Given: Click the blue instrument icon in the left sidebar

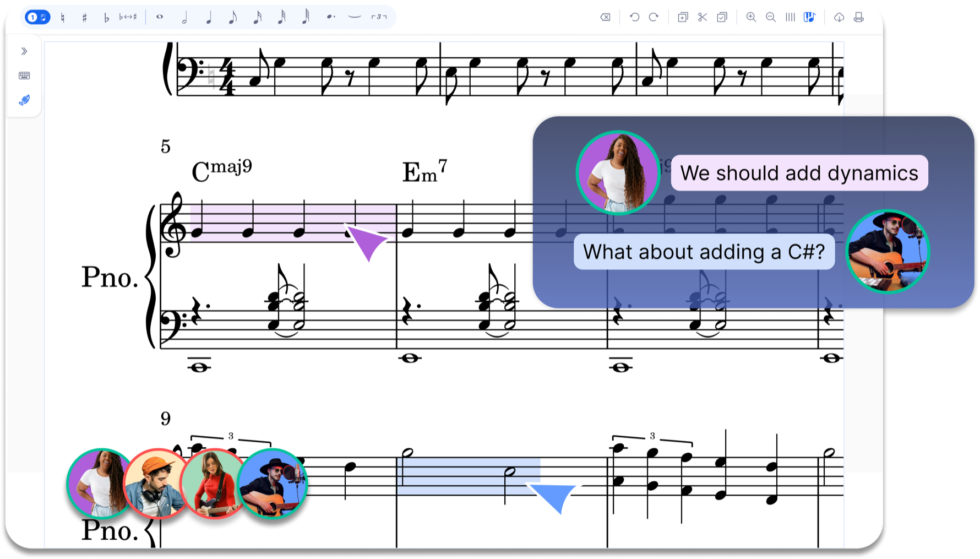Looking at the screenshot, I should pyautogui.click(x=24, y=100).
